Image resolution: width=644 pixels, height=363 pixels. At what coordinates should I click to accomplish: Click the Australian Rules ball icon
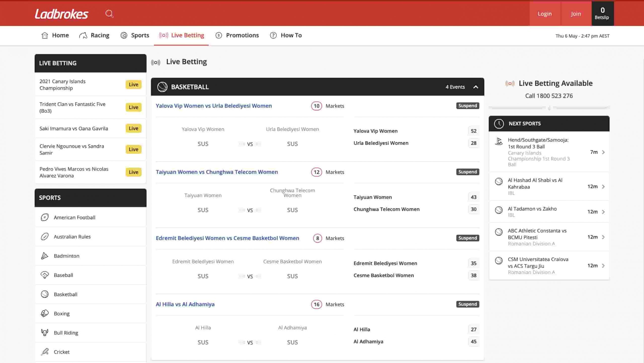tap(45, 237)
